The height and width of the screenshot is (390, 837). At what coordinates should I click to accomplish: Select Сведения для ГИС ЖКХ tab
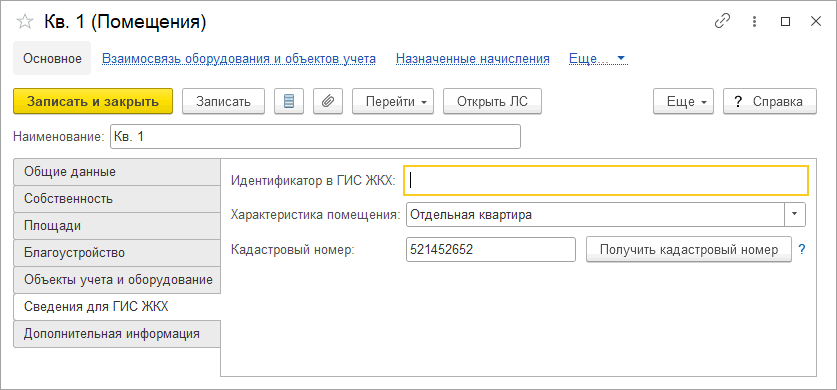[x=117, y=307]
